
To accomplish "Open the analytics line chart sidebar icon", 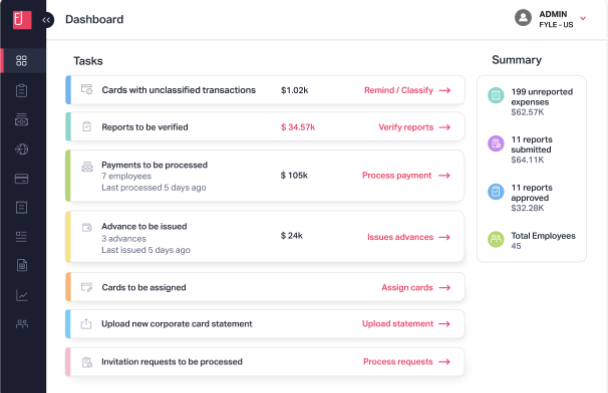I will pos(21,295).
